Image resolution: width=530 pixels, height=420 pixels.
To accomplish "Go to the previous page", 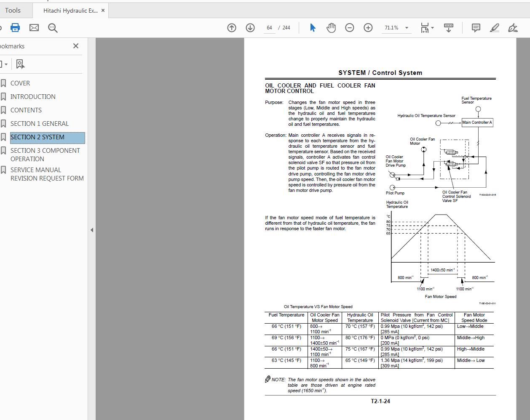I will (x=231, y=28).
